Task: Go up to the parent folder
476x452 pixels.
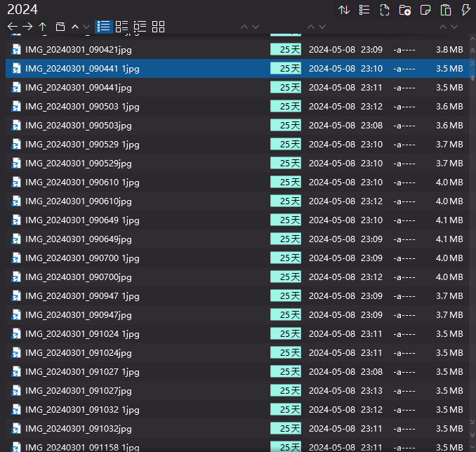Action: (43, 27)
